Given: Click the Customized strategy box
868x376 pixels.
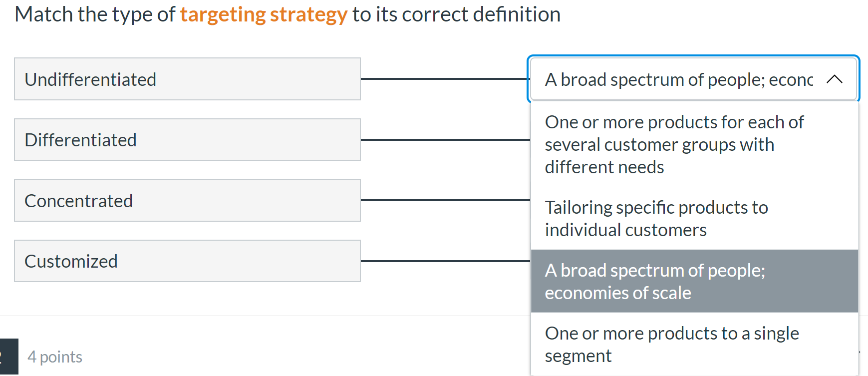Looking at the screenshot, I should click(187, 261).
